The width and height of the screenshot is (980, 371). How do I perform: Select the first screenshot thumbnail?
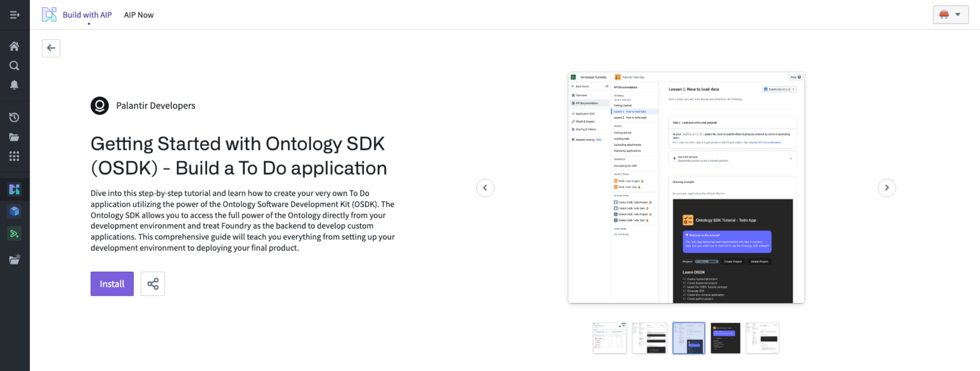[610, 338]
